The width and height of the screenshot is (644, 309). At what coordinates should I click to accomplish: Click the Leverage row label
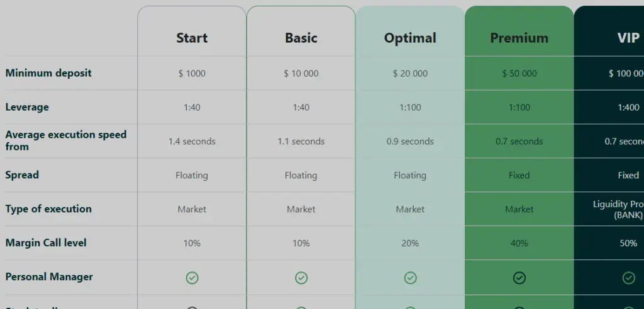pyautogui.click(x=27, y=107)
